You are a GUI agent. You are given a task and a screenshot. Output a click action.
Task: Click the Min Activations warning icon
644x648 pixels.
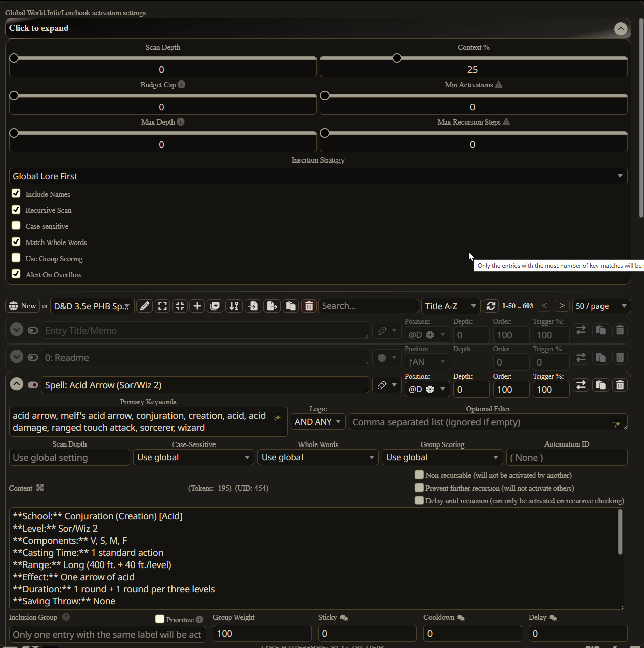499,85
